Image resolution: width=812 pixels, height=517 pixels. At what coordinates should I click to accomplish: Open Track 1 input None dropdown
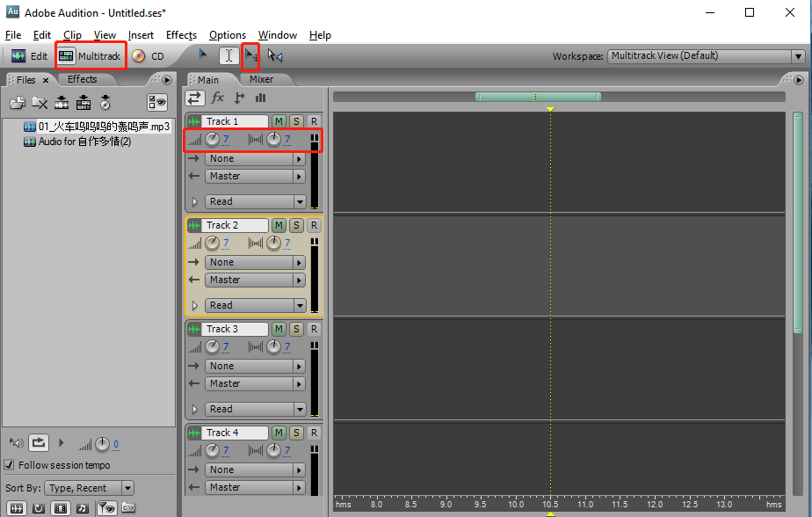[x=256, y=158]
